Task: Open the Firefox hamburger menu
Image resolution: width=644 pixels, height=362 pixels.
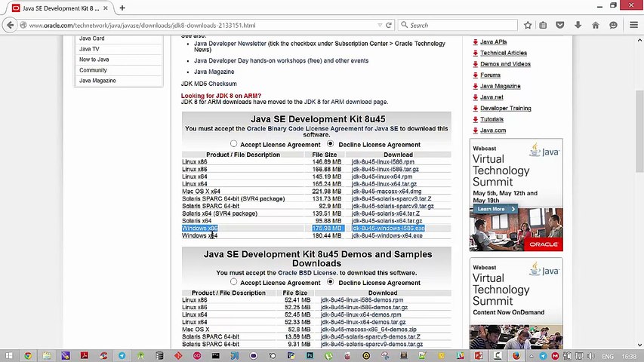Action: pyautogui.click(x=633, y=25)
